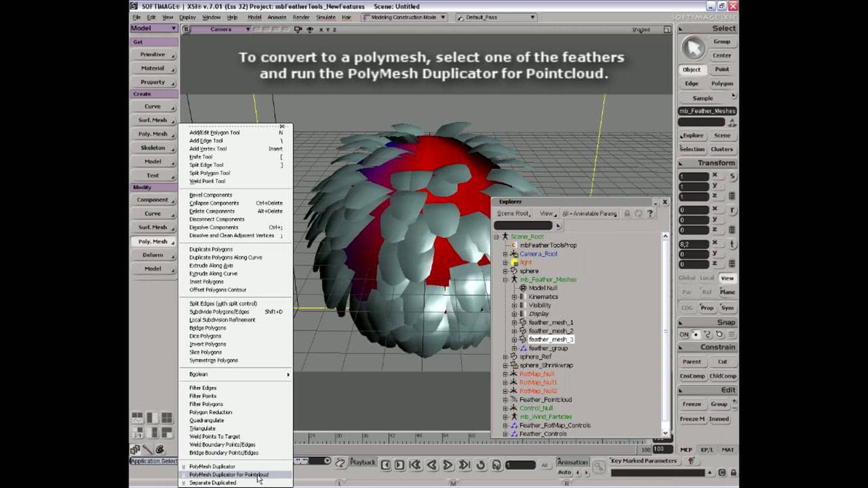Toggle Sym symmetry mode
868x488 pixels.
coord(727,308)
